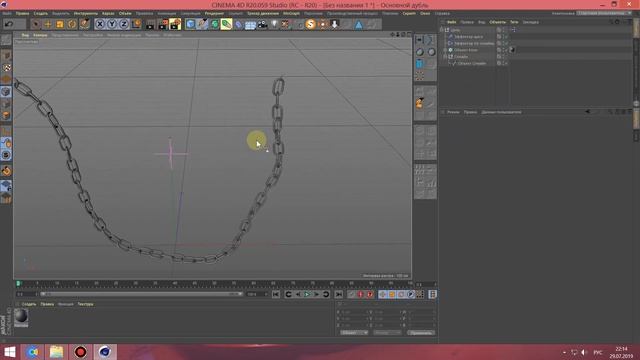Select the Rotate tool

pos(72,24)
